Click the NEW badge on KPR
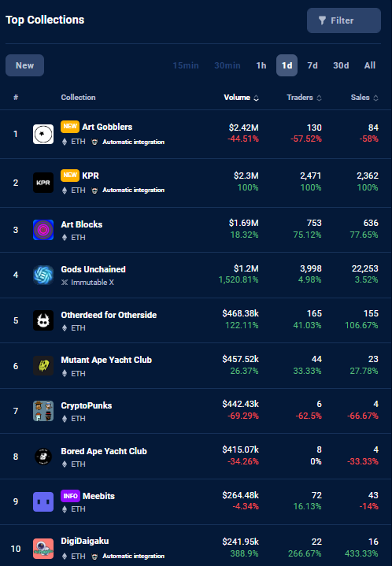The height and width of the screenshot is (566, 392). click(70, 175)
